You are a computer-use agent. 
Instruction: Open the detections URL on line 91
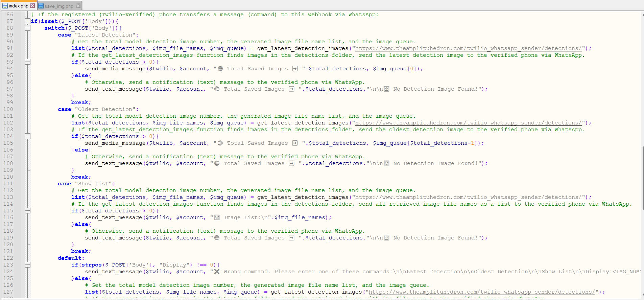tap(468, 48)
